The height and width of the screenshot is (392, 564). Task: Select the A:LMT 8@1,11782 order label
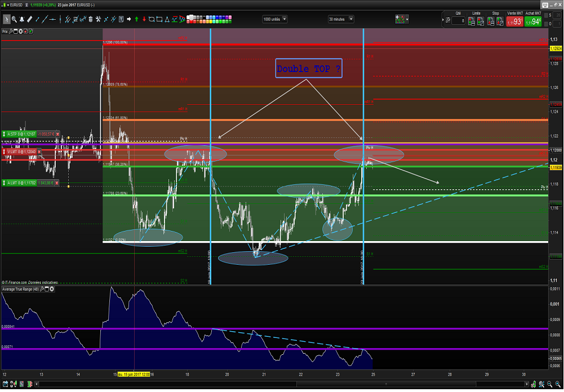(x=19, y=183)
